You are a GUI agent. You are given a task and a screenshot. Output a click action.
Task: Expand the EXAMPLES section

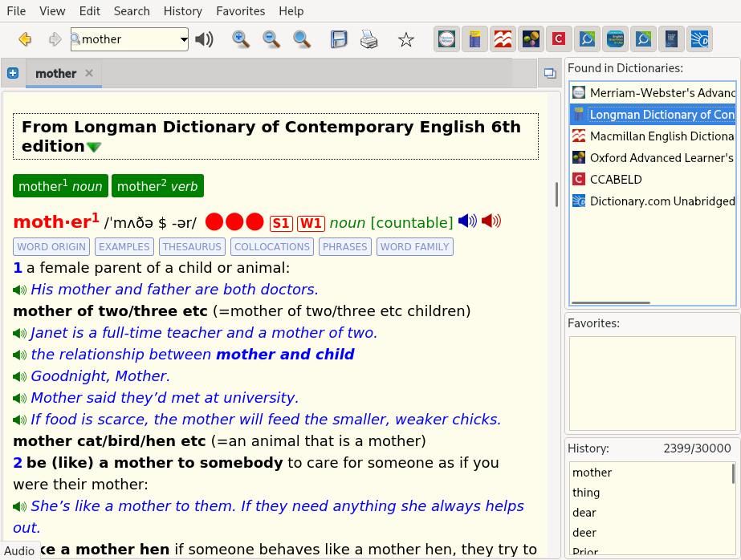click(124, 247)
